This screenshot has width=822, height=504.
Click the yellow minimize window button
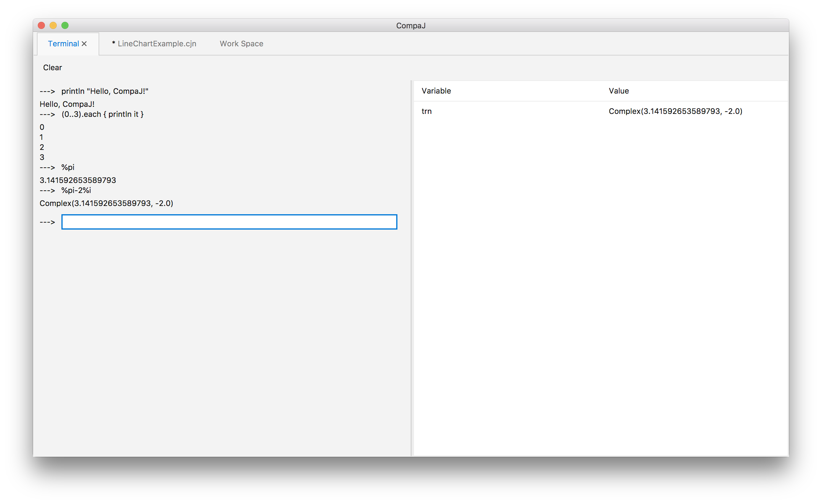click(x=53, y=25)
